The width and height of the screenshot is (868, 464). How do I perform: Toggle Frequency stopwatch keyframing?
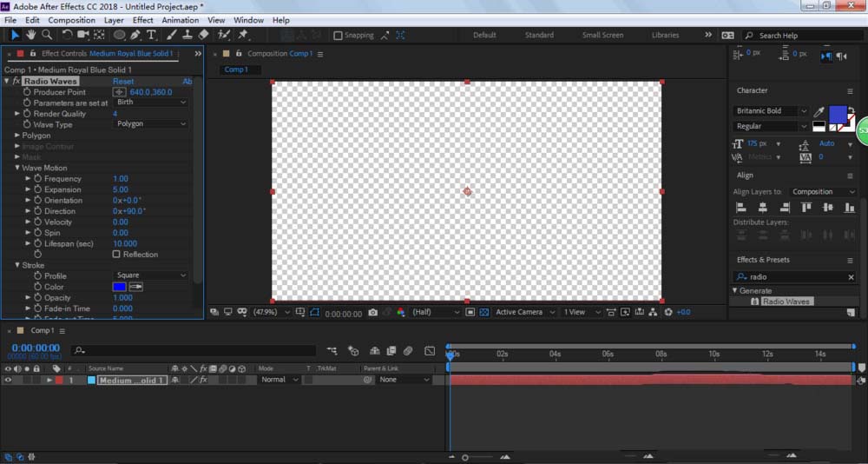[37, 178]
